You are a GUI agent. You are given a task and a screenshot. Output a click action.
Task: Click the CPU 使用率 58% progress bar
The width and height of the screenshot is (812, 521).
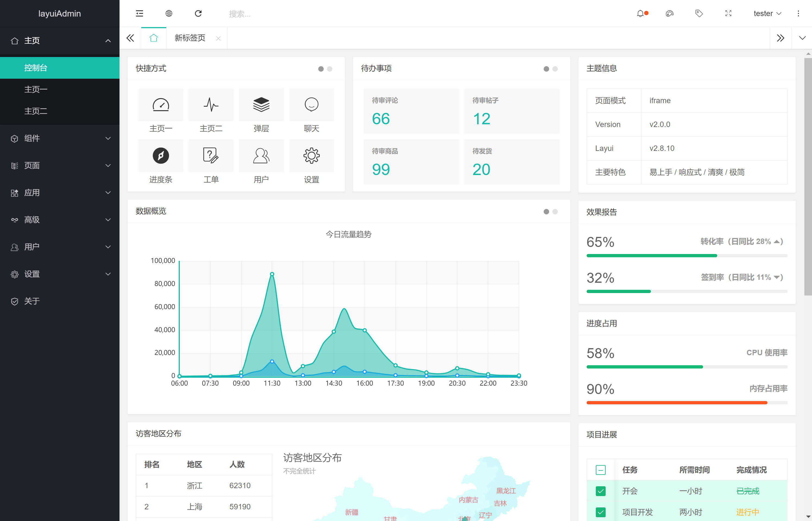pyautogui.click(x=687, y=367)
